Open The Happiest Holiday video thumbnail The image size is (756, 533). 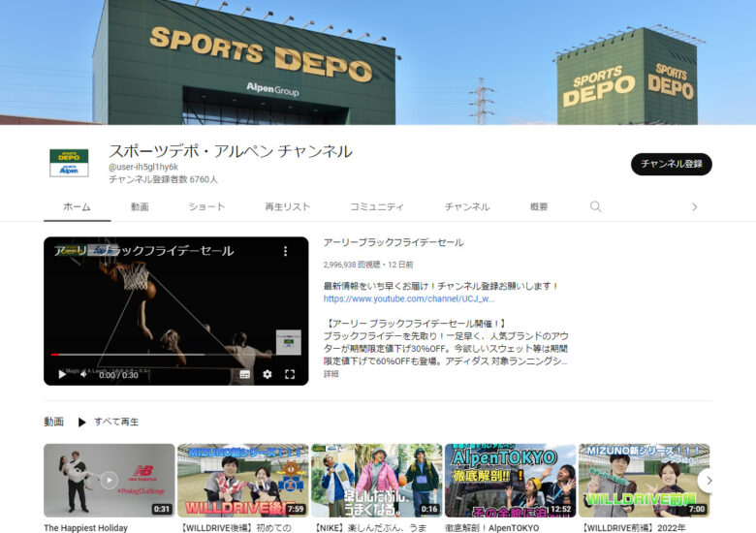tap(110, 481)
